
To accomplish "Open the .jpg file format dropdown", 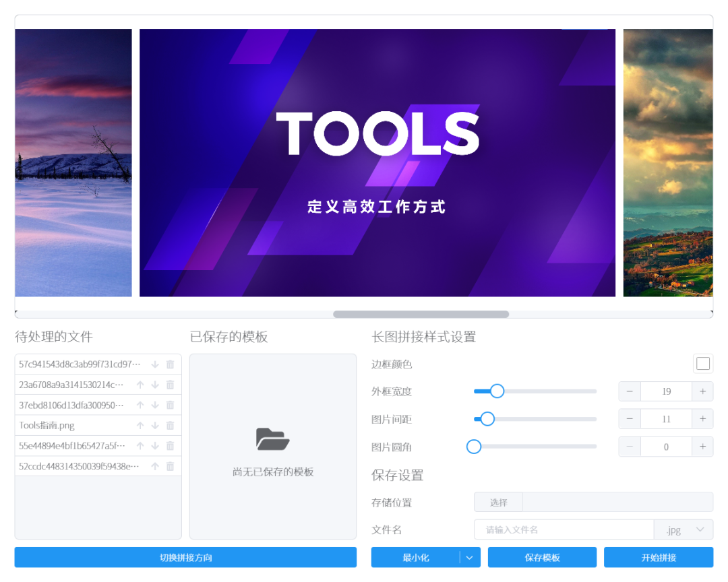I will pos(684,529).
